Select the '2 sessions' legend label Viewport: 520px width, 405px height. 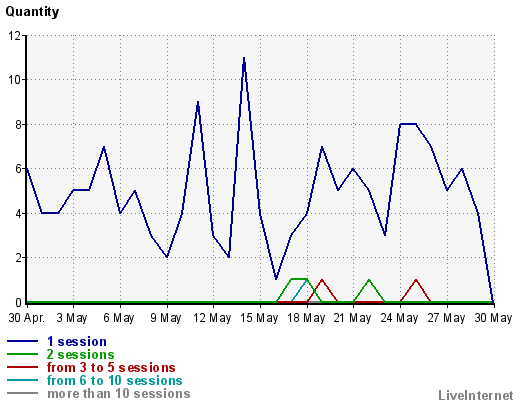(x=80, y=354)
